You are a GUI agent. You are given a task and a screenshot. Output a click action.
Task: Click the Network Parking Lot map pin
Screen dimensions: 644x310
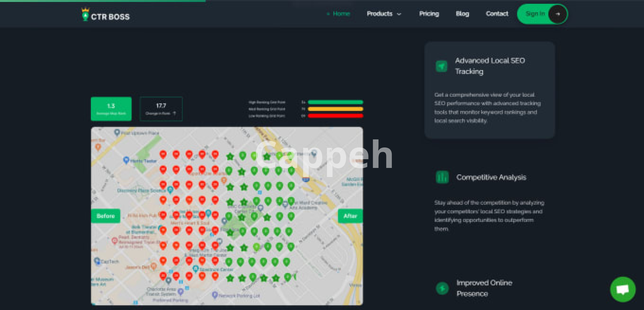pyautogui.click(x=215, y=295)
